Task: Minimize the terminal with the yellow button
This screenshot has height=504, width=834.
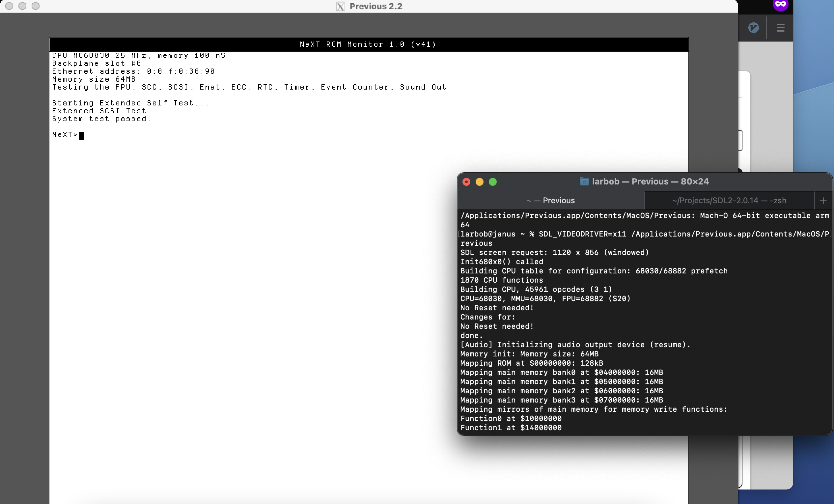Action: (x=480, y=182)
